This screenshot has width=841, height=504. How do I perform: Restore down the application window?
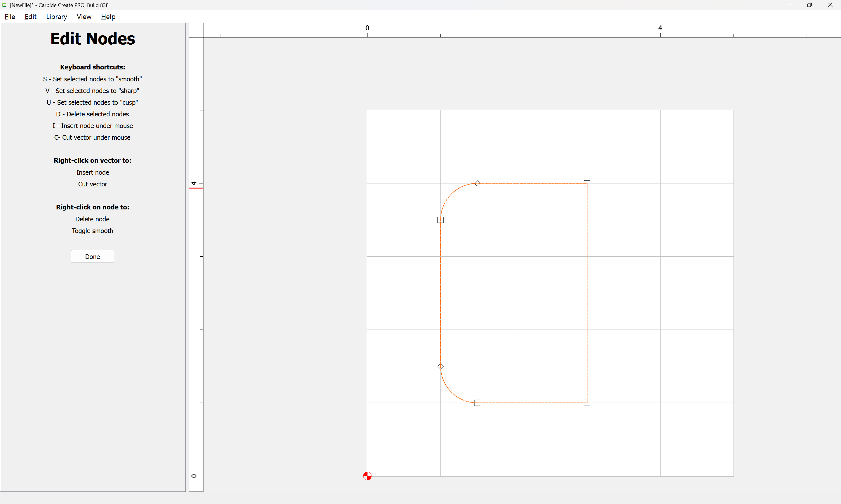click(809, 5)
